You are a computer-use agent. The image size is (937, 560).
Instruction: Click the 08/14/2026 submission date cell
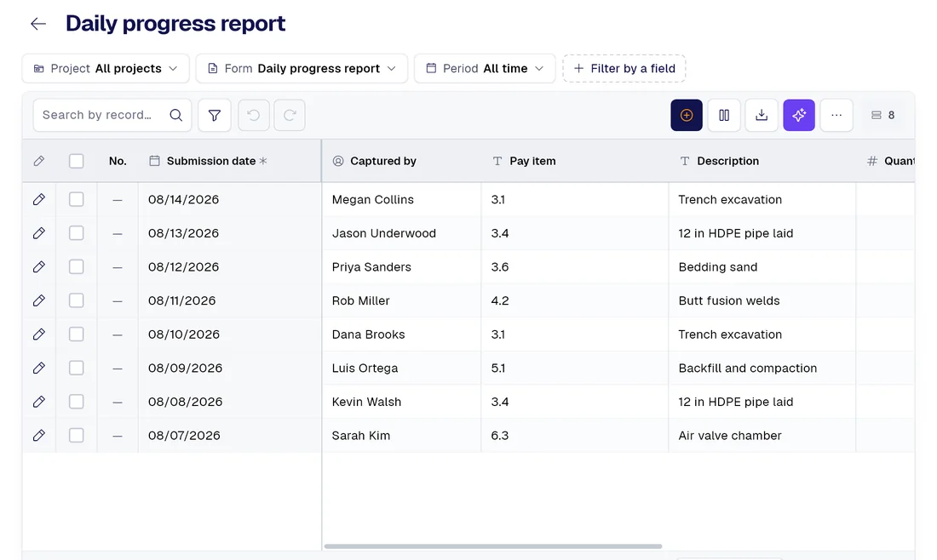tap(230, 199)
